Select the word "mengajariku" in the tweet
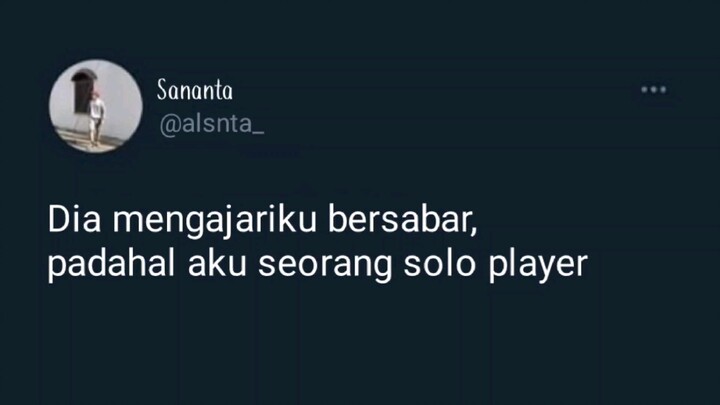The image size is (720, 405). coord(215,221)
